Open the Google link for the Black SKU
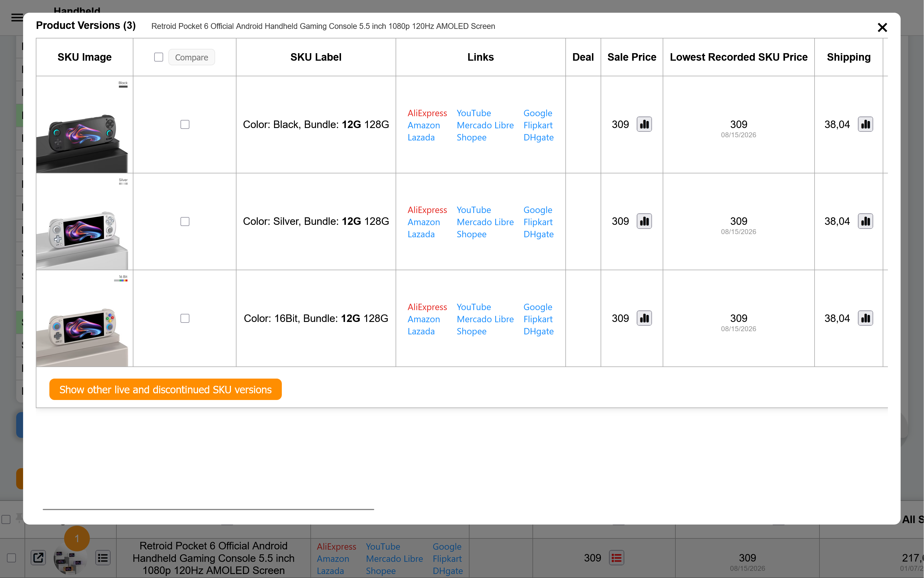This screenshot has height=578, width=924. coord(538,113)
